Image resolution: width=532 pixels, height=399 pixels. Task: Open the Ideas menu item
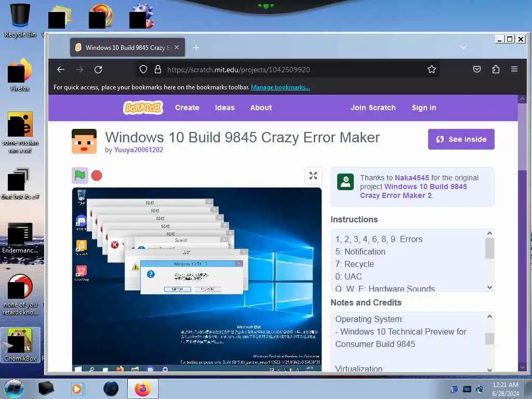point(224,108)
